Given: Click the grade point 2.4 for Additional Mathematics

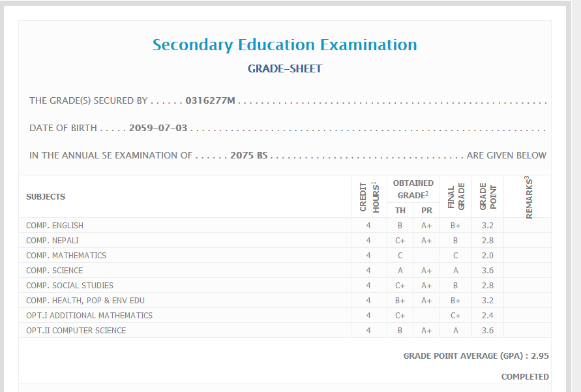Looking at the screenshot, I should (488, 316).
